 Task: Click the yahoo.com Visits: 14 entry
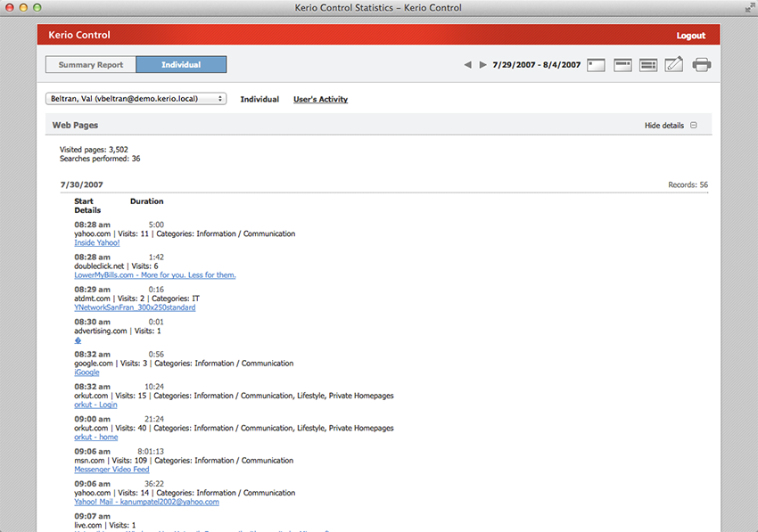point(185,493)
